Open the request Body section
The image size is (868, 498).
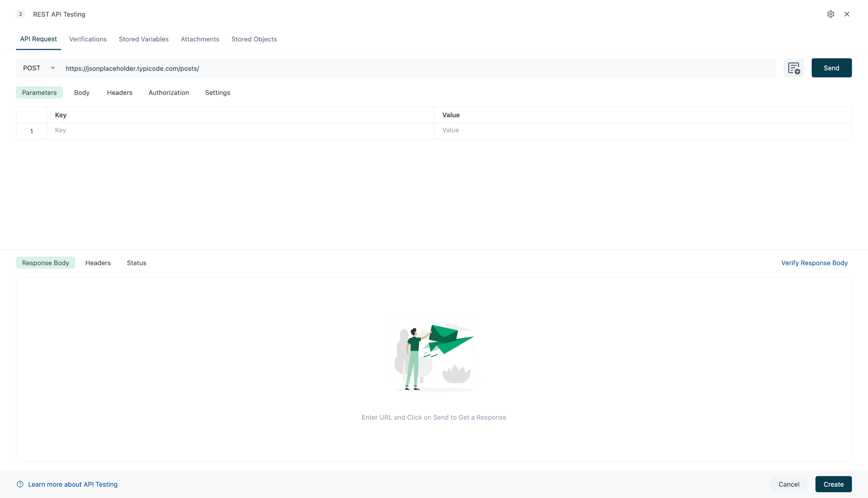(x=82, y=93)
